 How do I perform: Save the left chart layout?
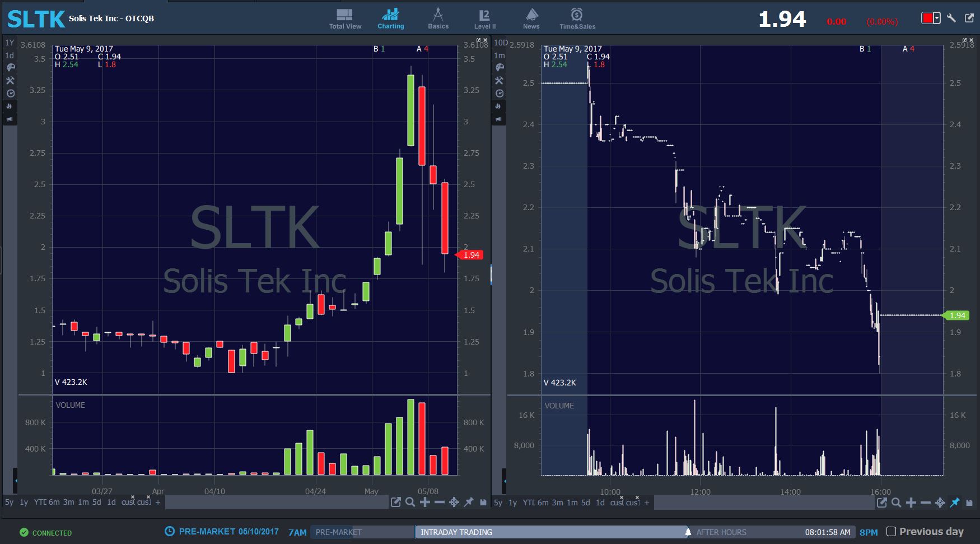483,502
